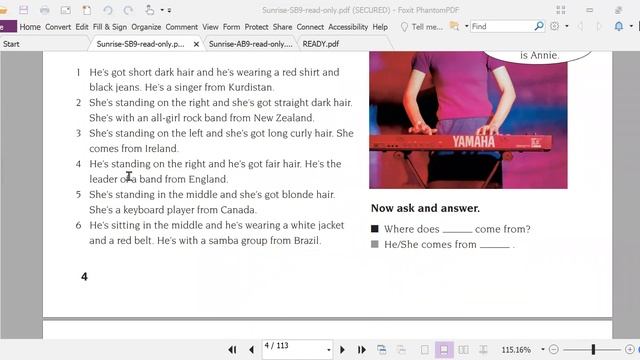Click the next view icon in status bar
This screenshot has width=640, height=360.
[401, 349]
